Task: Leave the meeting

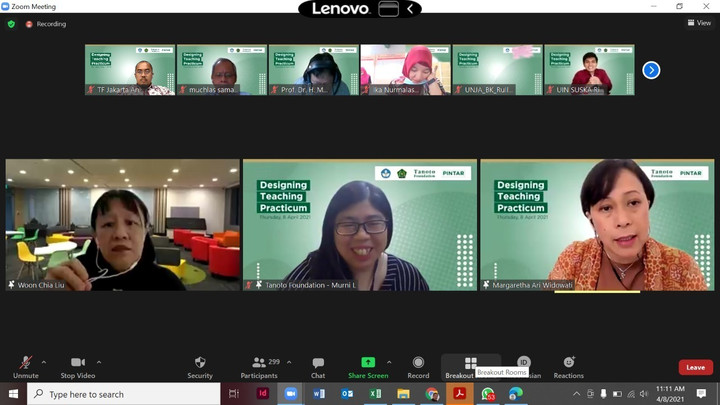Action: pyautogui.click(x=695, y=367)
